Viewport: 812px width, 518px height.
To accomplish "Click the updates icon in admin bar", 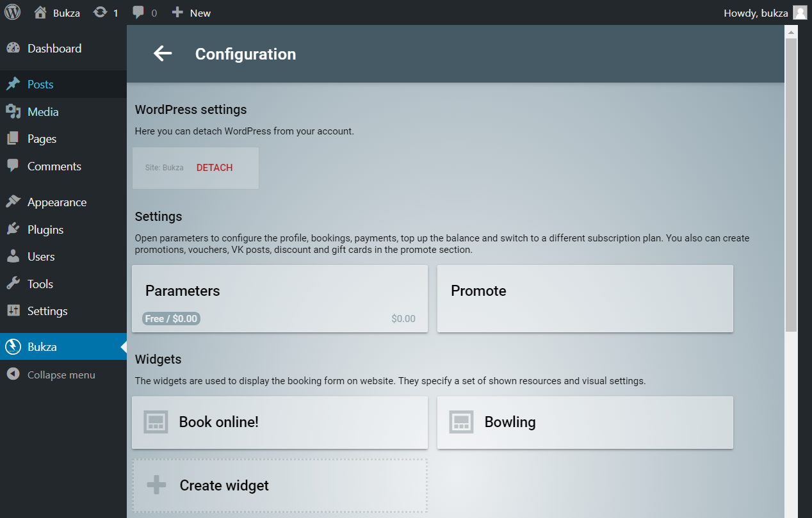I will click(x=101, y=12).
